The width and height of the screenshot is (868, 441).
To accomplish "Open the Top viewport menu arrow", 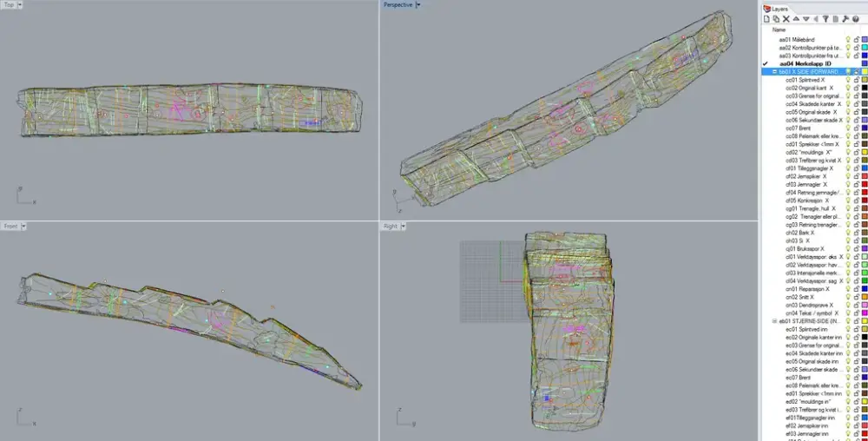I will click(x=20, y=5).
